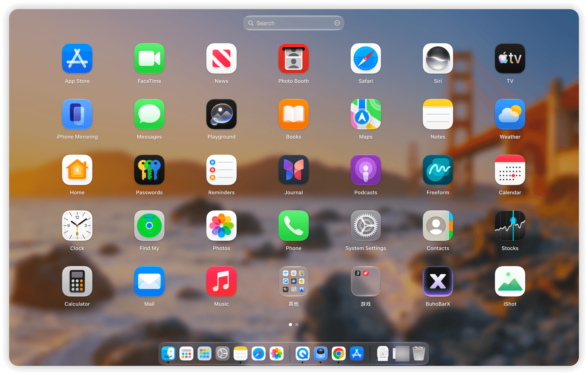Open Notes in the Dock
Screen dimensions: 588x375
[240, 353]
